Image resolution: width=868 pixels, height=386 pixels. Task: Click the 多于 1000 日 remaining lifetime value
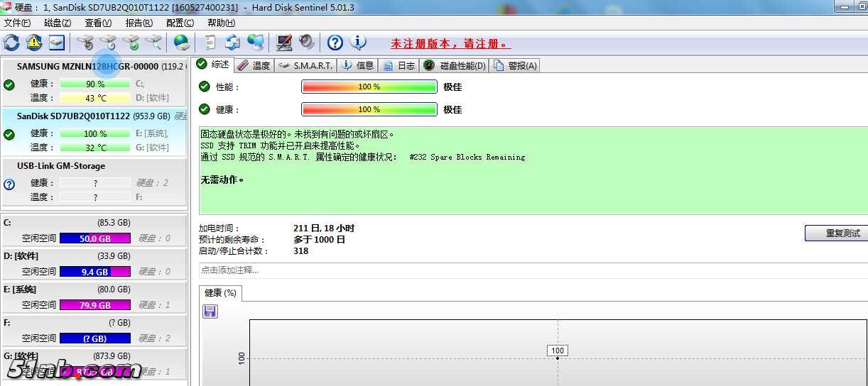319,240
